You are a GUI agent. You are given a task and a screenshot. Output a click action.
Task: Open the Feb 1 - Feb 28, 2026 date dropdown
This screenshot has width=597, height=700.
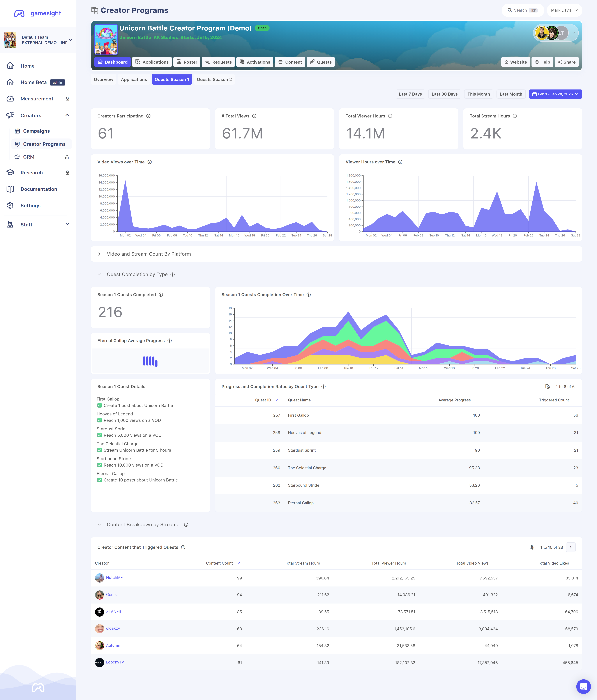point(555,94)
